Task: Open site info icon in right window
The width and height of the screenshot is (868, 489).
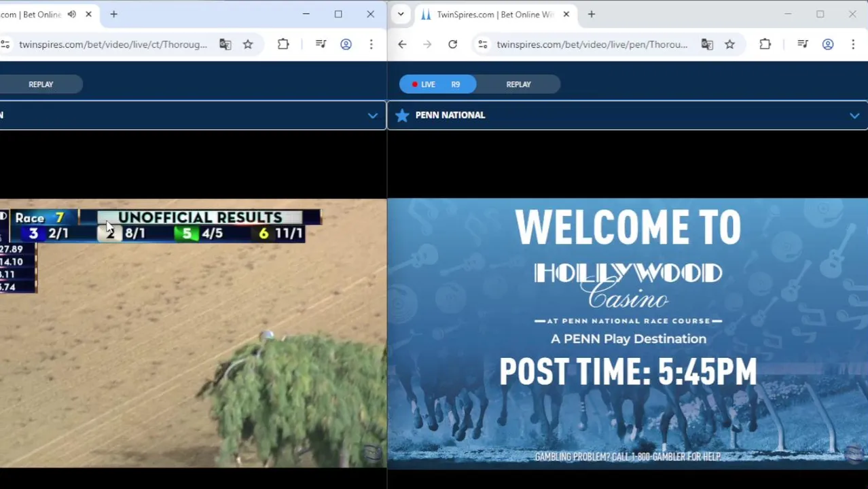Action: [x=482, y=44]
